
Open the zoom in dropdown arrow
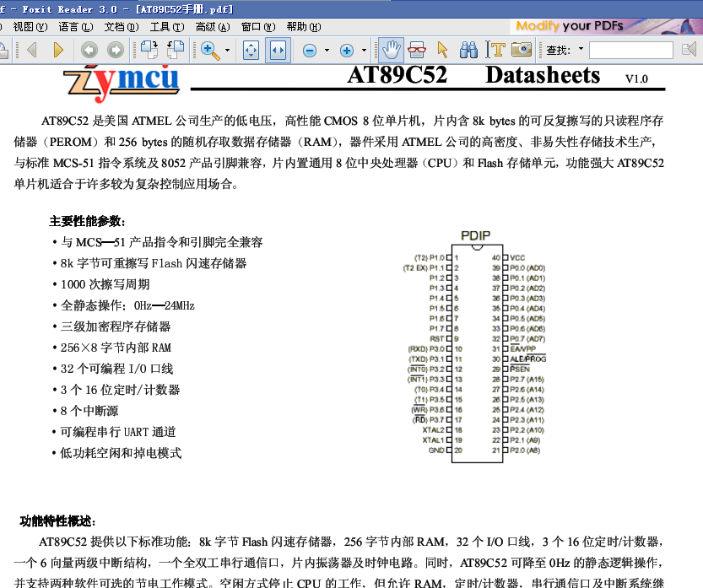coord(364,51)
